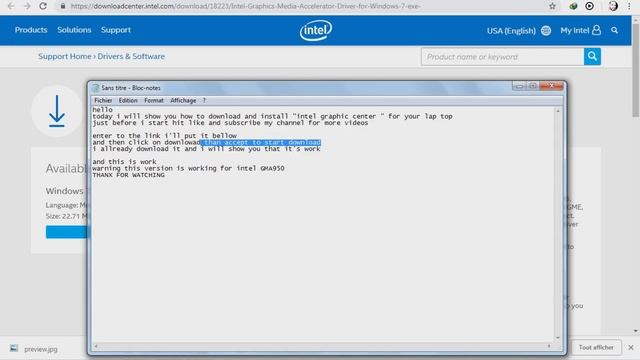Focus the Product name or keyword field
The height and width of the screenshot is (360, 640).
(502, 57)
